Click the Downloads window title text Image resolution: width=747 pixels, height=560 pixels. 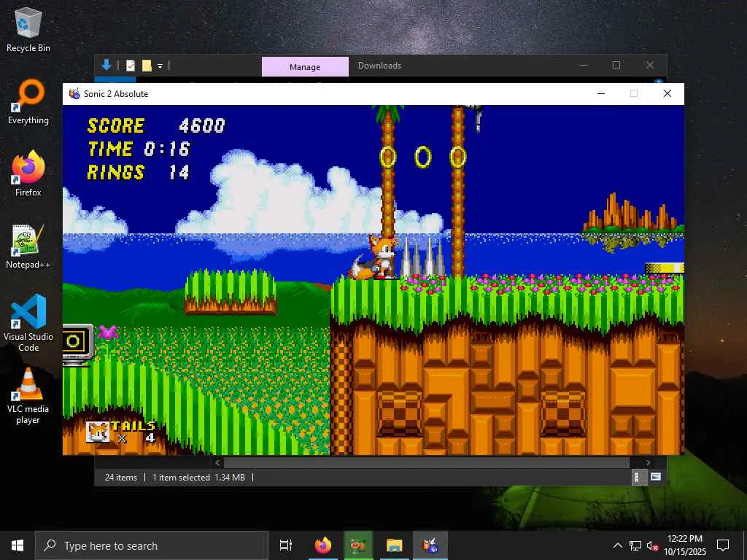379,66
